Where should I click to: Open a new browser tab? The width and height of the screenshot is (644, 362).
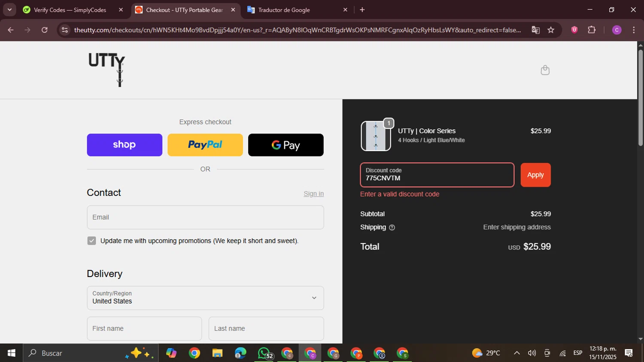362,10
